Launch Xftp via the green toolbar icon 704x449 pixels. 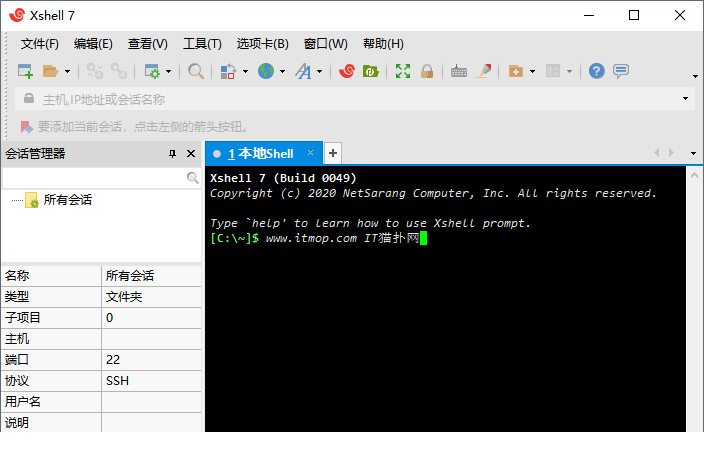click(x=371, y=71)
